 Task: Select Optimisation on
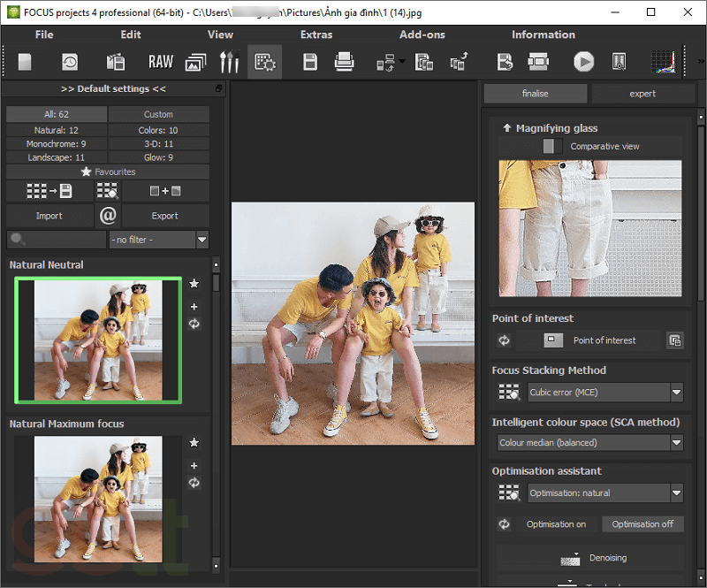pyautogui.click(x=556, y=524)
